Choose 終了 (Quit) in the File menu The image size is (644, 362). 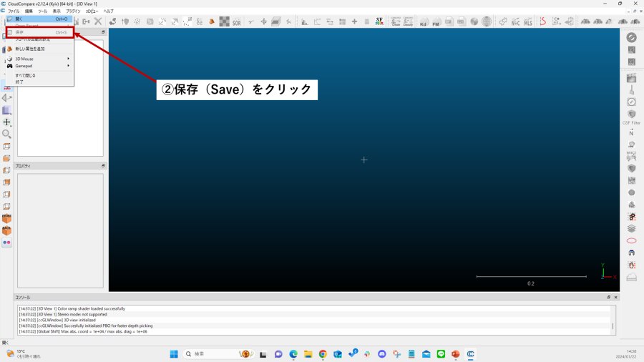coord(40,82)
